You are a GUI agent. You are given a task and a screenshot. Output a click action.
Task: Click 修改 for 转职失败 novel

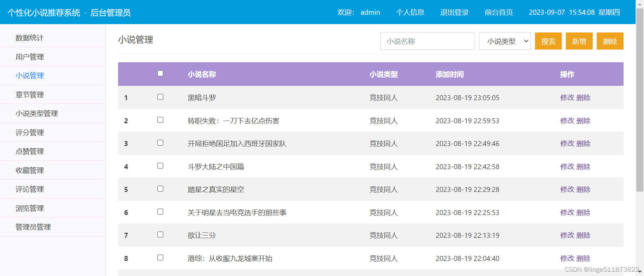(x=567, y=121)
